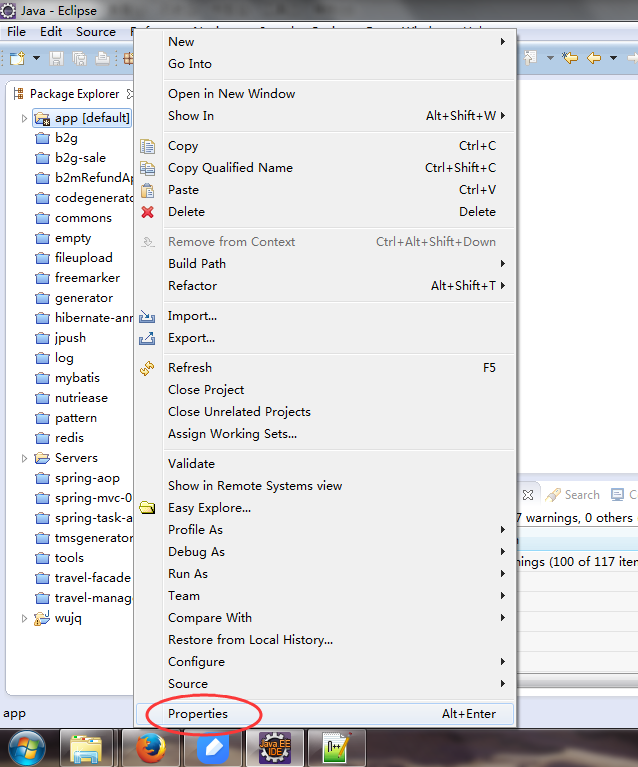This screenshot has height=767, width=638.
Task: Open the Edit menu
Action: point(51,32)
